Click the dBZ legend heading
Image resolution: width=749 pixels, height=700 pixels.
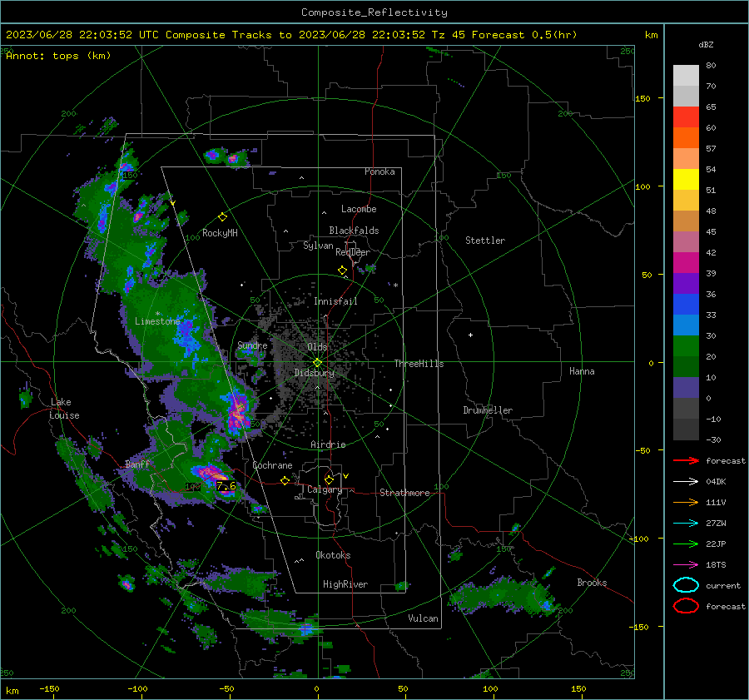click(x=706, y=45)
